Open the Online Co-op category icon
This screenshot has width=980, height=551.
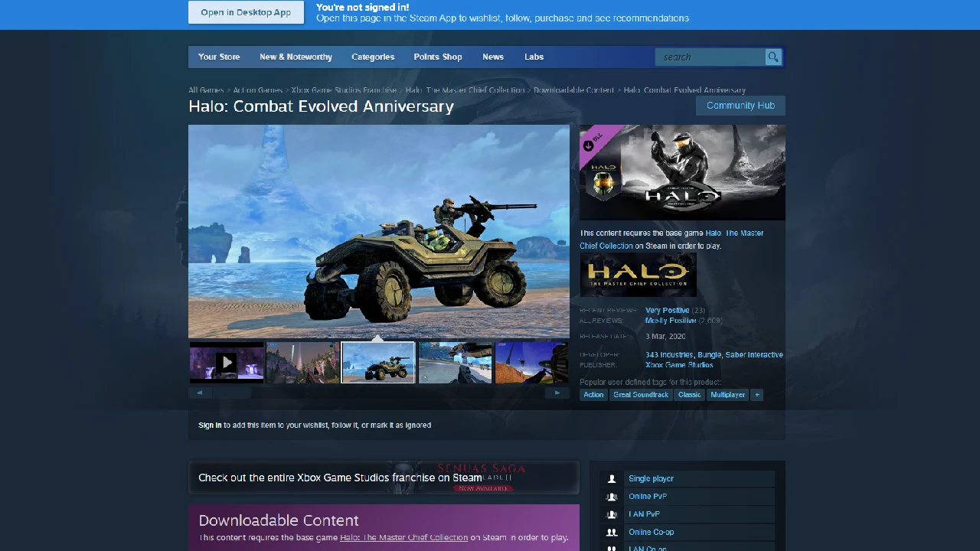[611, 532]
